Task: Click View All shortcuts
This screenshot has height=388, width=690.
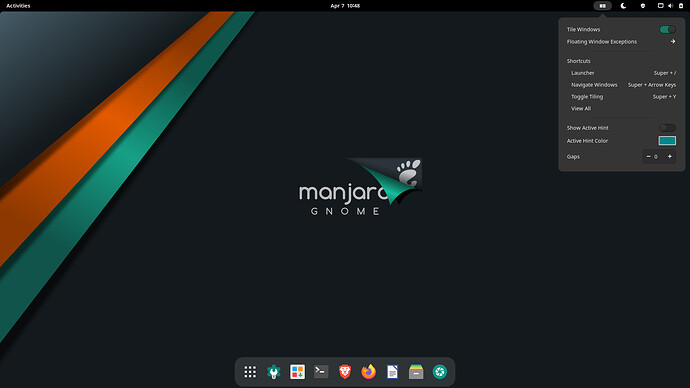Action: tap(581, 109)
